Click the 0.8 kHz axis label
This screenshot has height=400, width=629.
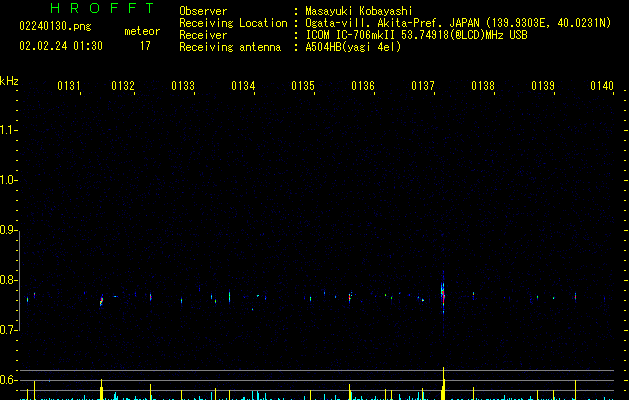9,280
